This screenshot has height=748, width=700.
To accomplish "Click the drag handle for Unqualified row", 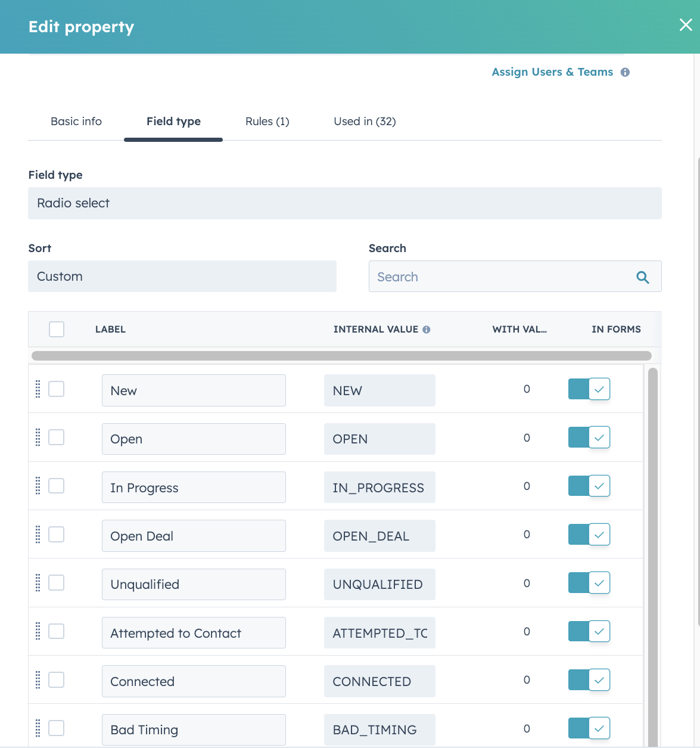I will coord(38,583).
